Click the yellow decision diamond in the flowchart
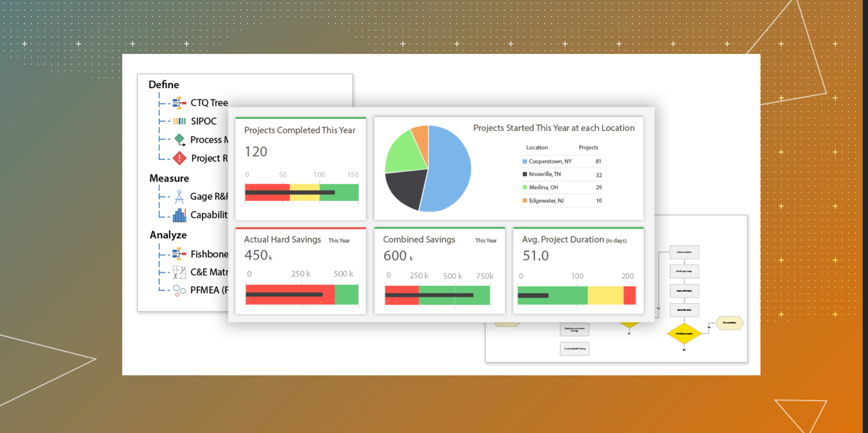The width and height of the screenshot is (868, 433). pyautogui.click(x=684, y=333)
